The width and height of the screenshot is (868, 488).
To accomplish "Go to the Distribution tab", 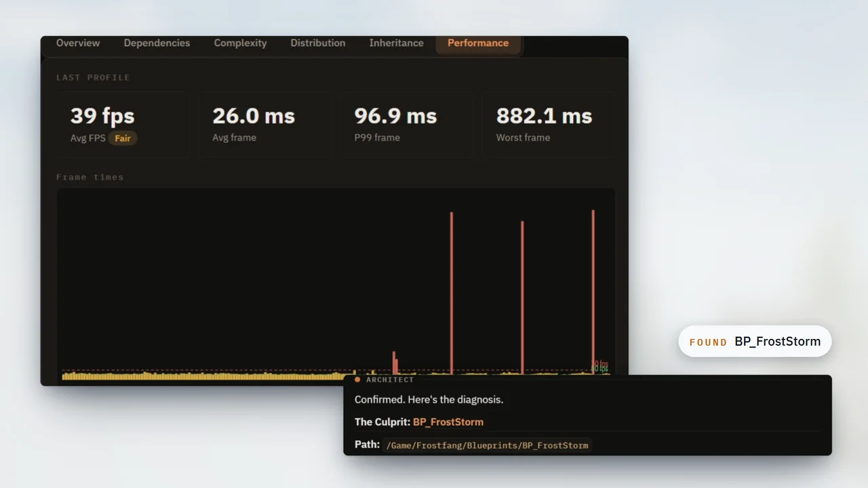I will [x=318, y=43].
